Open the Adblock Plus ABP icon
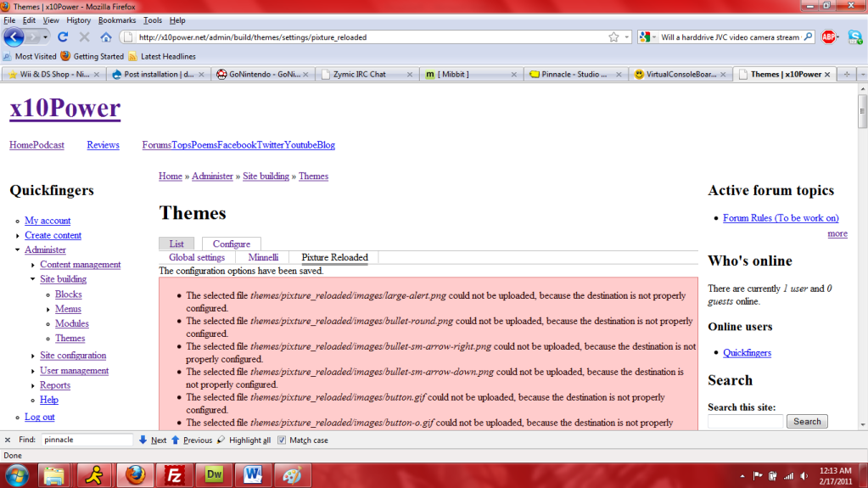 828,37
